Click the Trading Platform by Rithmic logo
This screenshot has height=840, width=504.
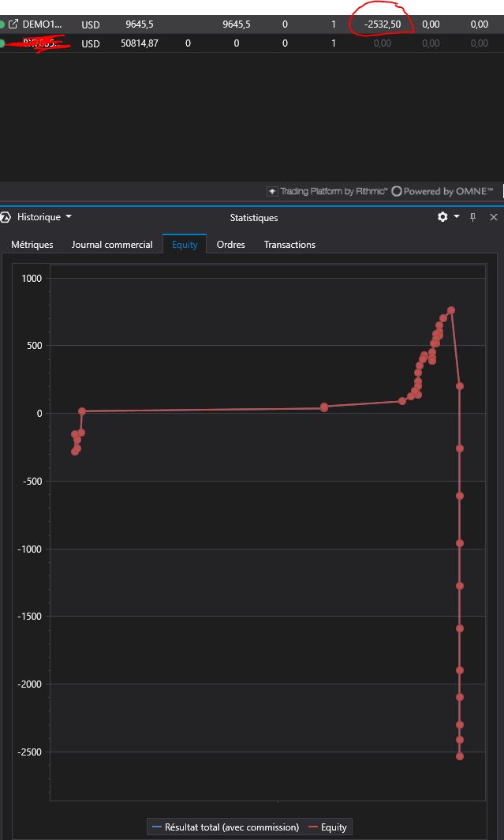(x=327, y=191)
